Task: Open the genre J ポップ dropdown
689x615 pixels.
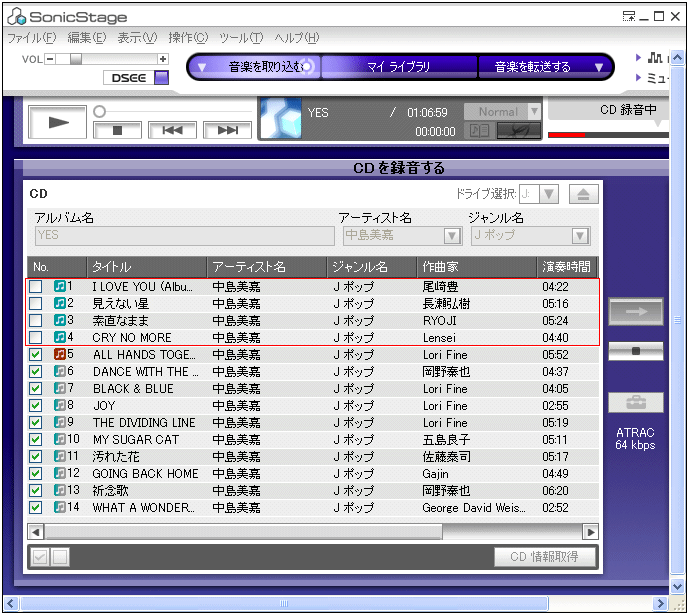Action: point(580,236)
